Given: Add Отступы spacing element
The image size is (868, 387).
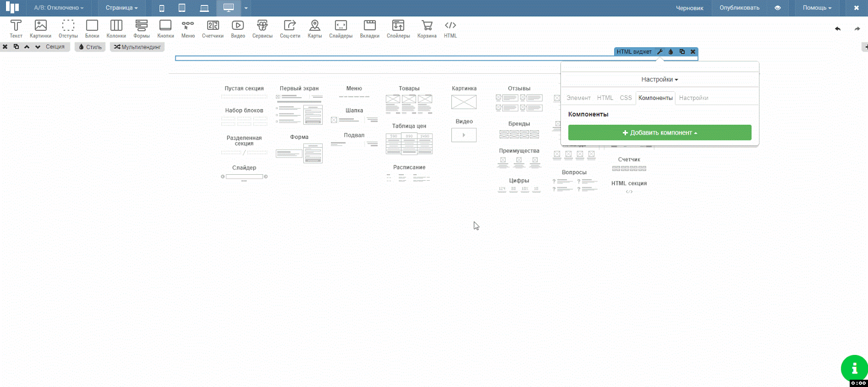Looking at the screenshot, I should (68, 29).
